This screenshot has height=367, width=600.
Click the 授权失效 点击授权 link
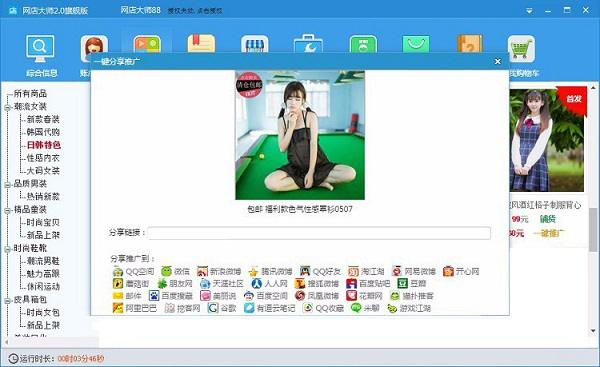195,11
